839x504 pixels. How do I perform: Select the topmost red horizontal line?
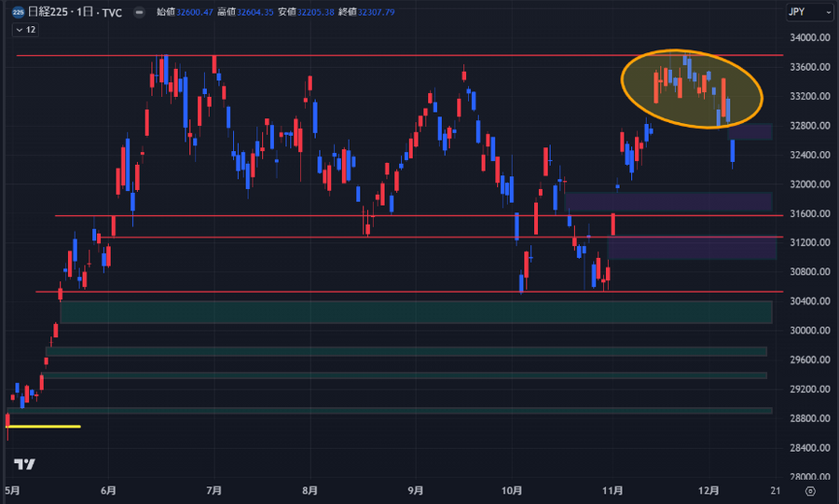pyautogui.click(x=373, y=56)
